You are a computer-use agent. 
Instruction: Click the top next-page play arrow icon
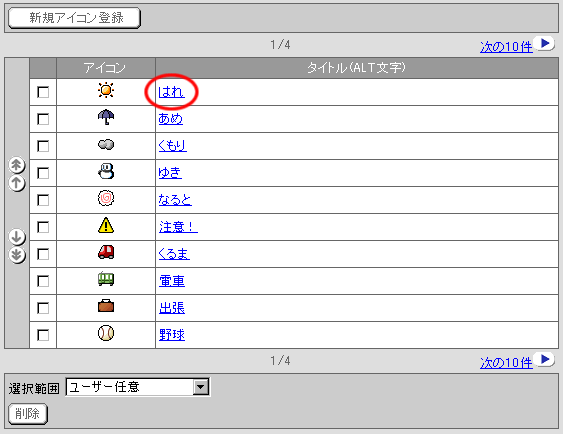tap(545, 44)
